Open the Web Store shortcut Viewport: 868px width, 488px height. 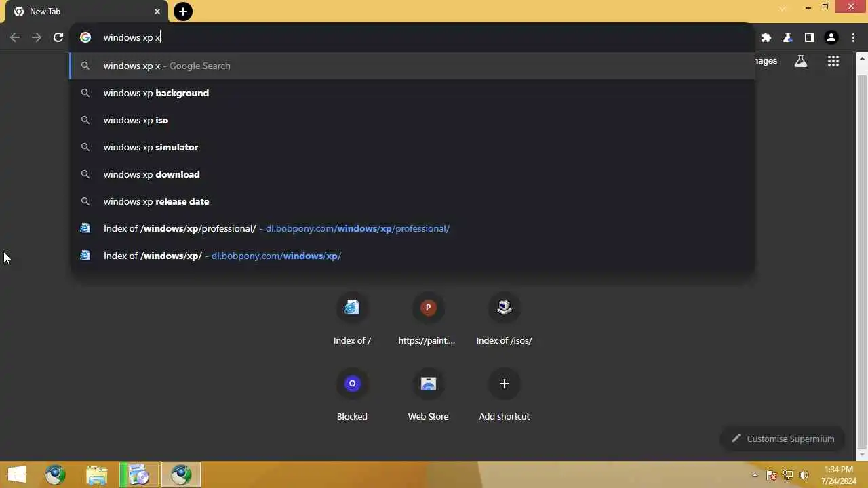[428, 394]
